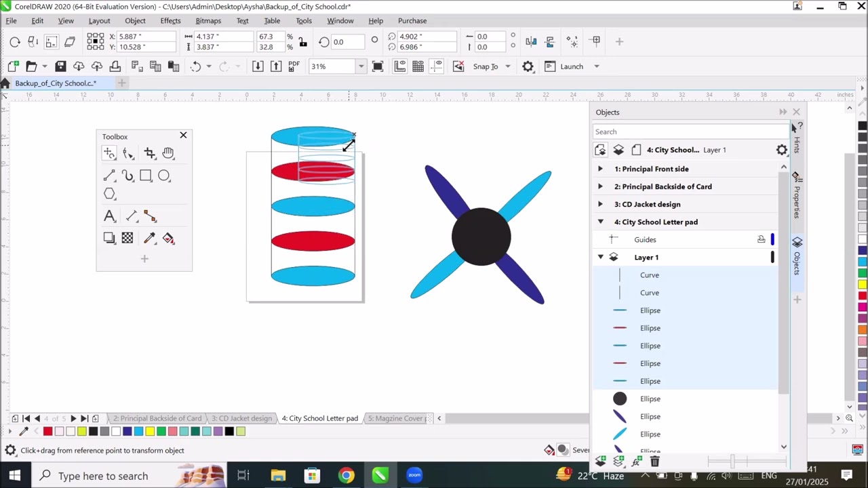Select the Parallel Dimension tool

(132, 216)
